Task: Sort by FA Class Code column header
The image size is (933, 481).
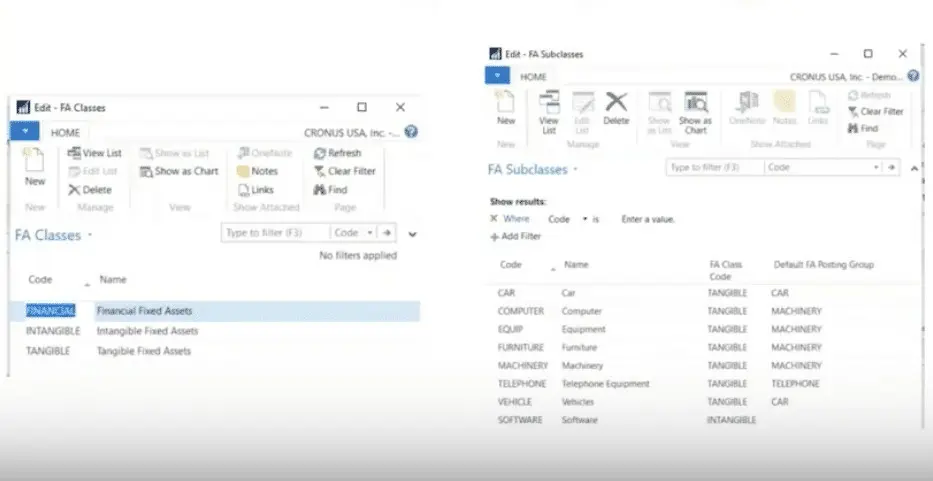Action: [x=725, y=270]
